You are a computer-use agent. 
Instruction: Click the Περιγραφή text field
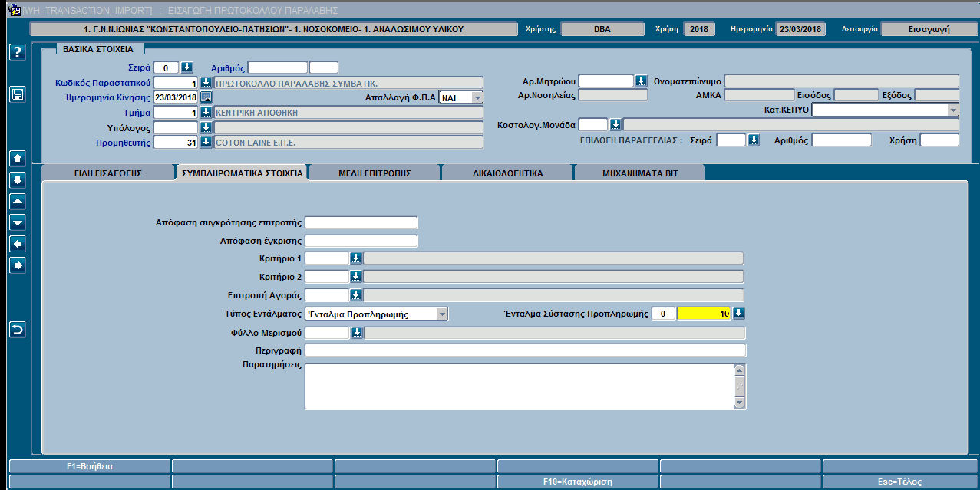526,350
